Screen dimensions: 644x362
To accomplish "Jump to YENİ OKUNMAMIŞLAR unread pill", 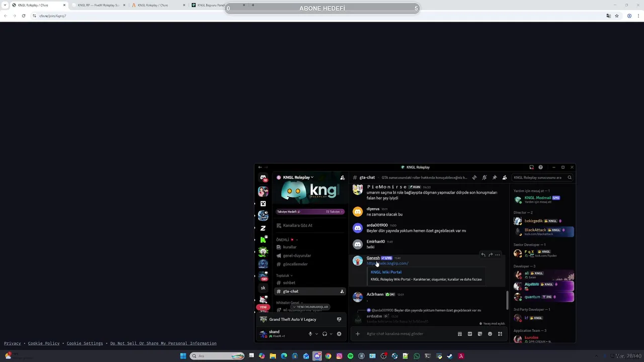I will 310,307.
